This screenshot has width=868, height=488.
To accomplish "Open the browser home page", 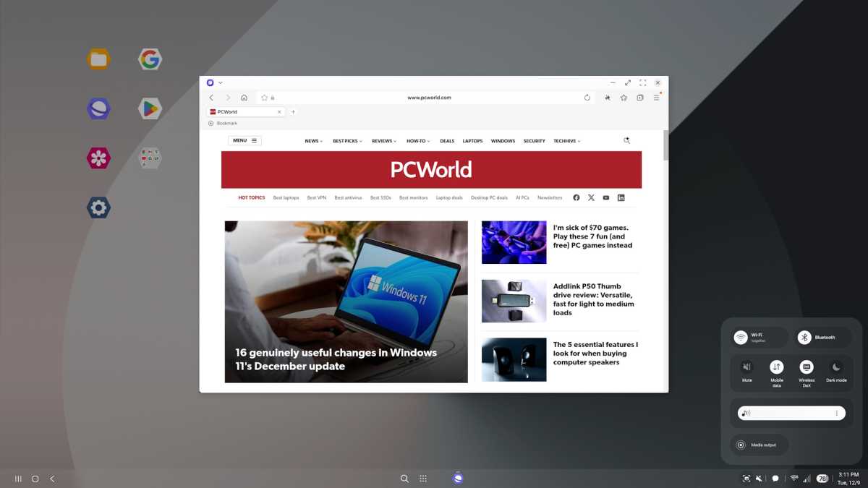I will pyautogui.click(x=244, y=98).
